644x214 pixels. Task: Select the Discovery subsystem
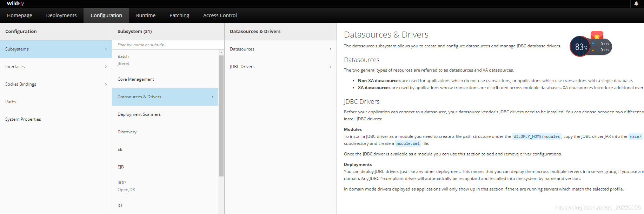click(x=165, y=132)
